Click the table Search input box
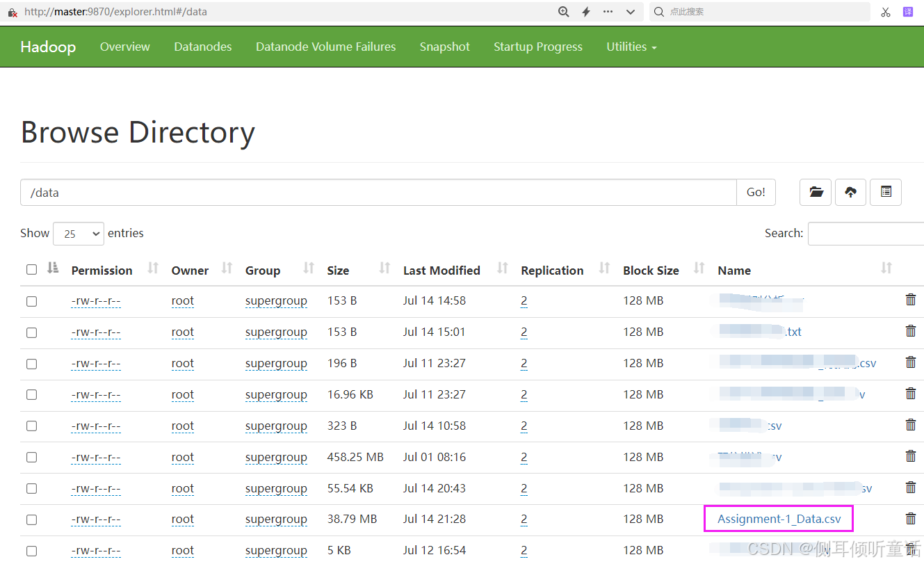 coord(866,234)
